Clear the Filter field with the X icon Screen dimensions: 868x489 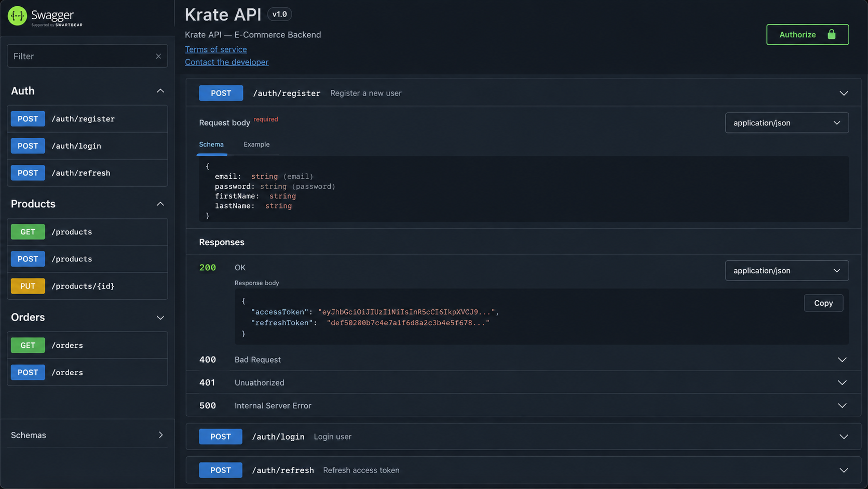[x=158, y=56]
